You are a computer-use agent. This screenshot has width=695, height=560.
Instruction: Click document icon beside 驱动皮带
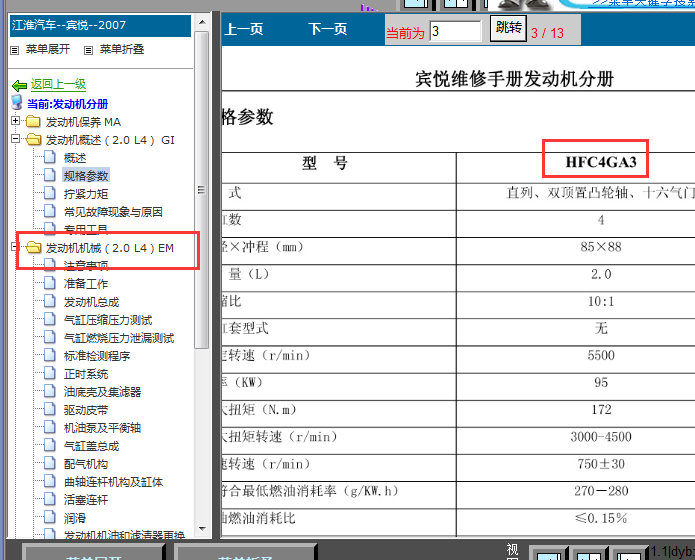(50, 409)
